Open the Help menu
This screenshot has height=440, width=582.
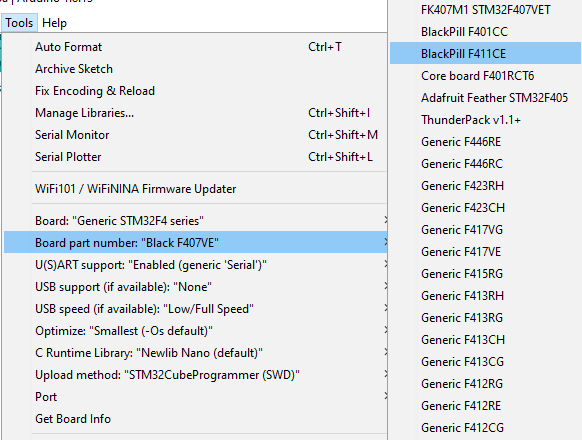[x=54, y=23]
